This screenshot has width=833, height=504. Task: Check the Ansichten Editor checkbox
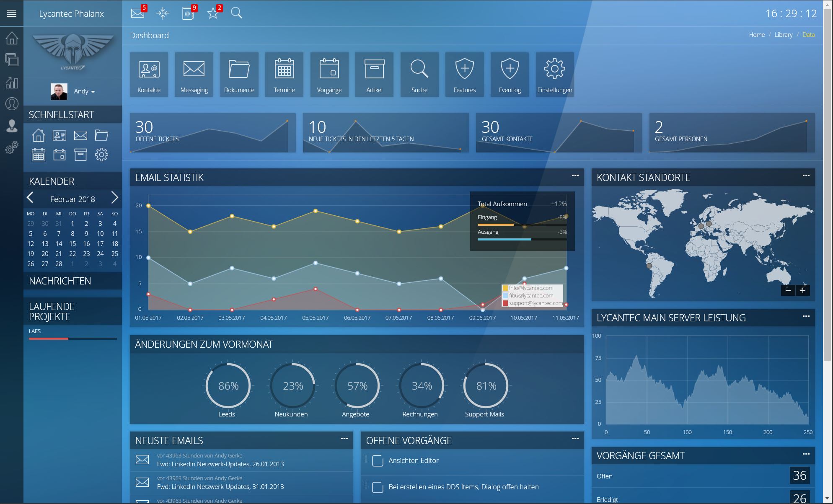[378, 461]
